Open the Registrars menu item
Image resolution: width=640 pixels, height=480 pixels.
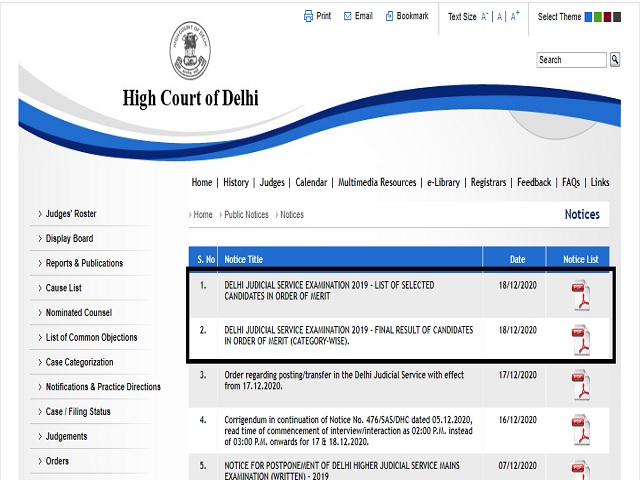[x=488, y=182]
